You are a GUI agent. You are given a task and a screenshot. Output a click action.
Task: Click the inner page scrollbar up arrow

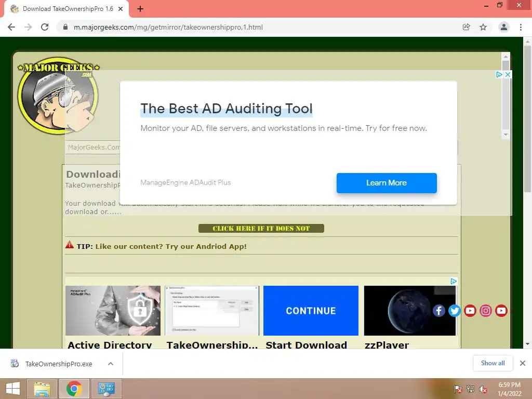506,56
